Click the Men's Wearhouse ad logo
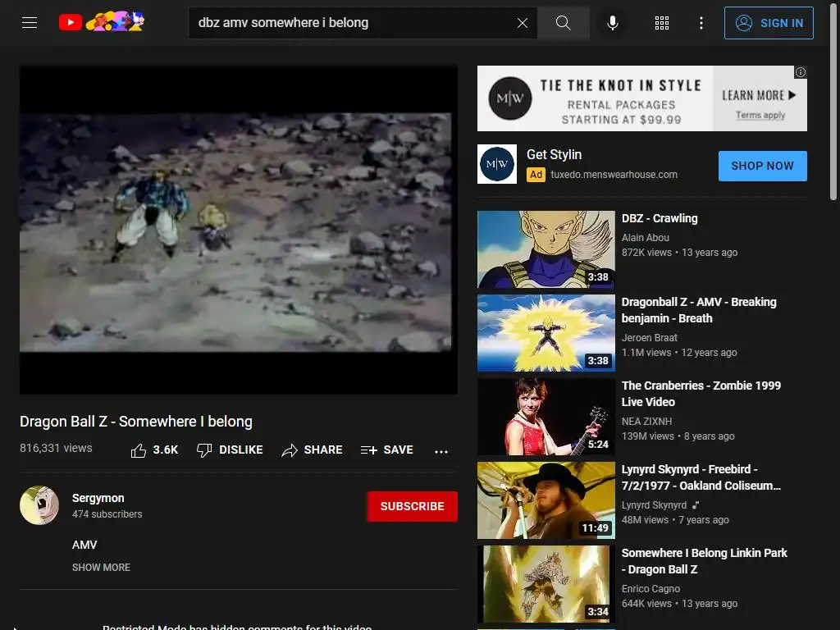Viewport: 840px width, 630px height. [497, 164]
